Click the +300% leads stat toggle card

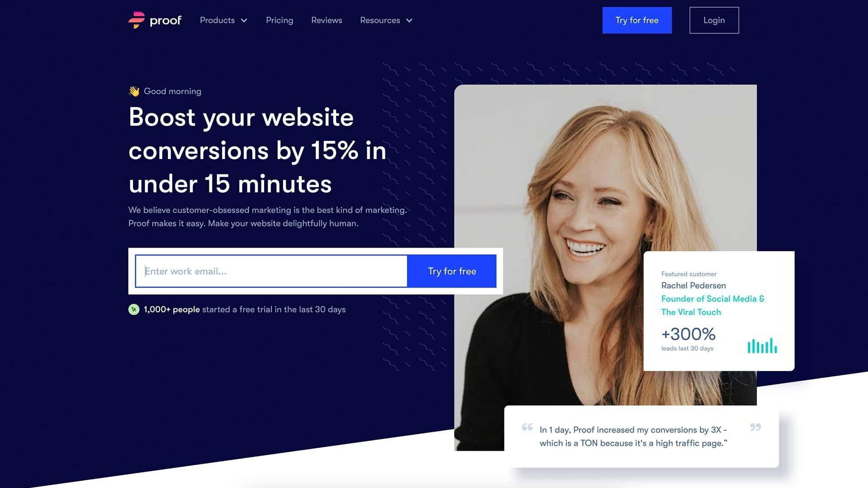[x=719, y=310]
